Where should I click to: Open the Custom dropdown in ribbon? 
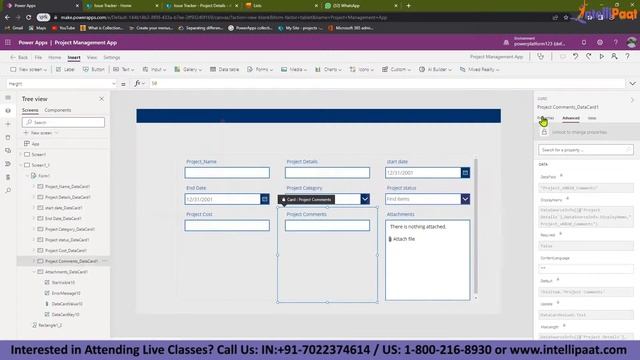[396, 69]
